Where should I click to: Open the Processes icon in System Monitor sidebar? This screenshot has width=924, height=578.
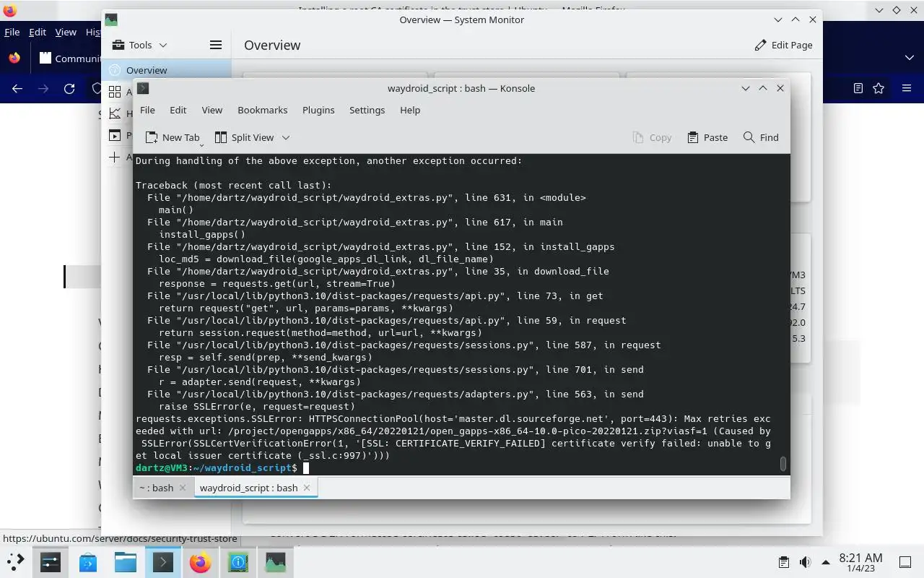tap(115, 135)
